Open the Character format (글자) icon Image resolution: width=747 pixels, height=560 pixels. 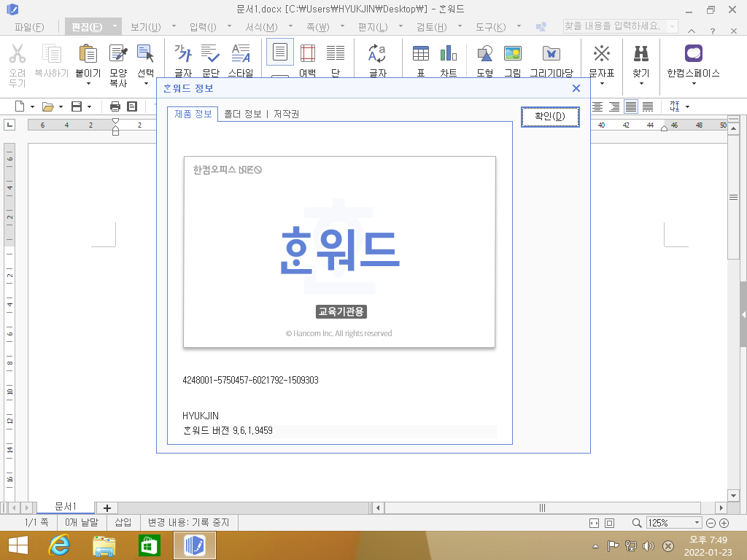[183, 53]
